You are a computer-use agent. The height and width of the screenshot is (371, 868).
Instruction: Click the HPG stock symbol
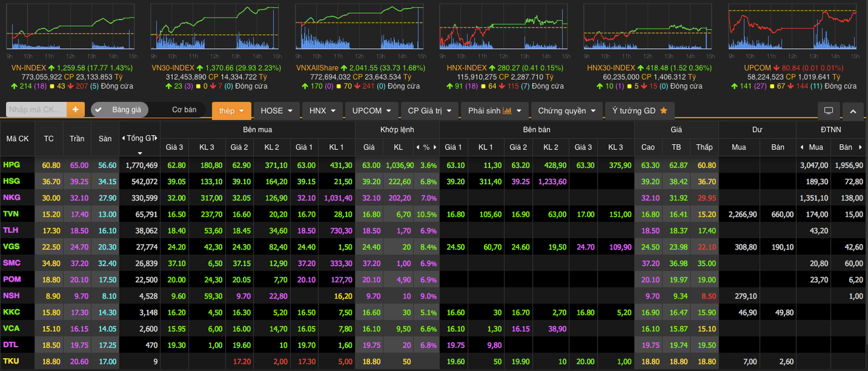click(x=12, y=165)
